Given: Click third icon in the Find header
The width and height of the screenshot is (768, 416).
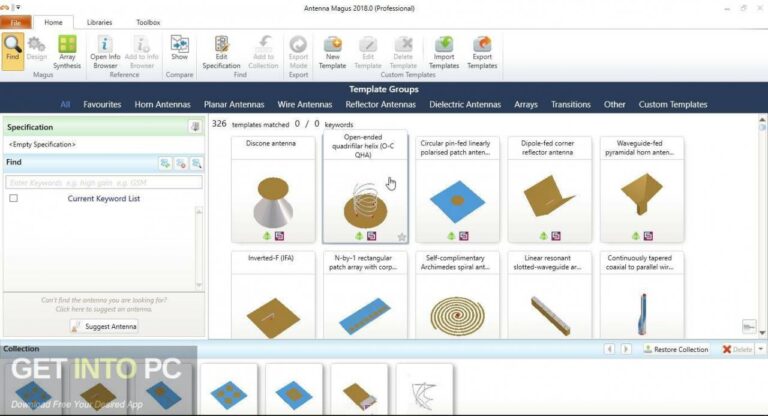Looking at the screenshot, I should point(197,163).
